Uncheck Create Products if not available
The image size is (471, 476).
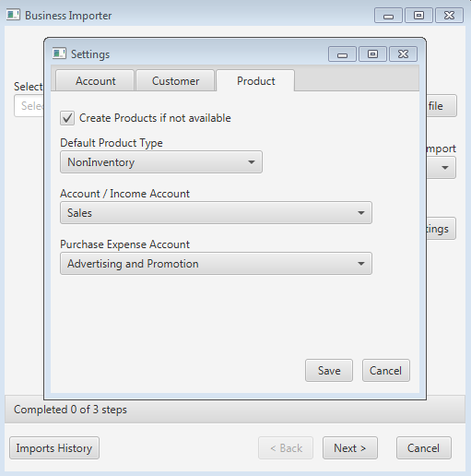pos(67,118)
